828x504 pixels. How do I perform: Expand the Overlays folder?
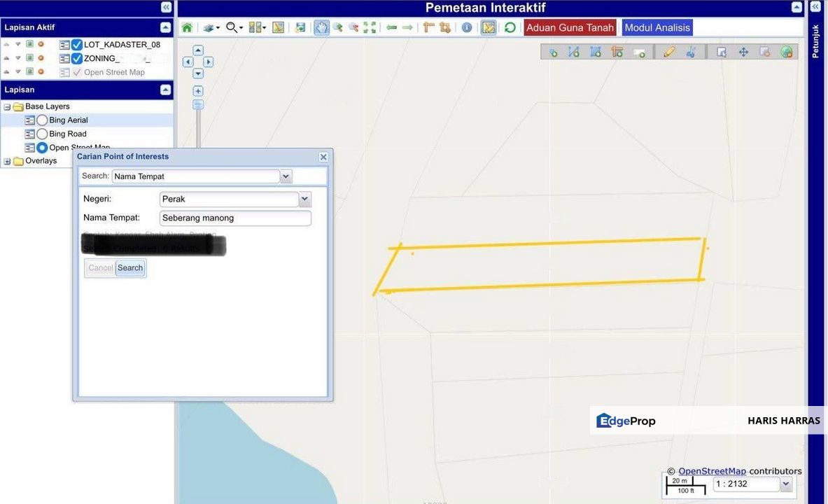coord(8,161)
